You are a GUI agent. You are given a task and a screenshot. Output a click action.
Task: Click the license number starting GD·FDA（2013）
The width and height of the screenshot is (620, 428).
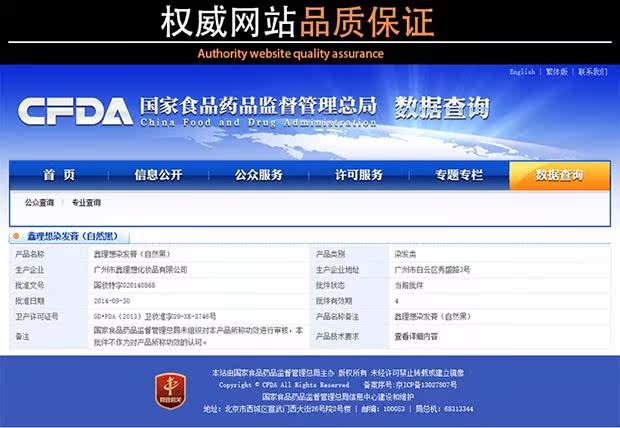click(x=155, y=316)
